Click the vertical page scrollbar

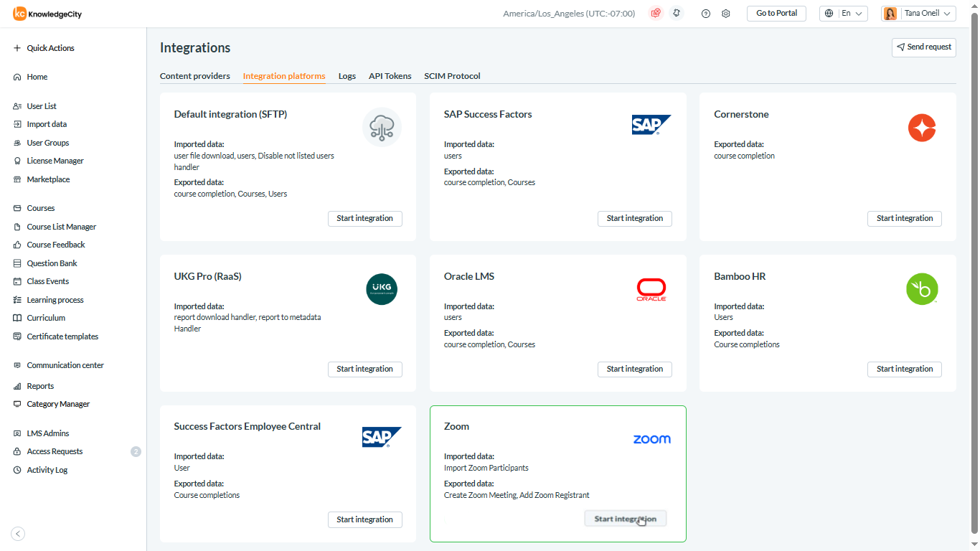tap(974, 273)
